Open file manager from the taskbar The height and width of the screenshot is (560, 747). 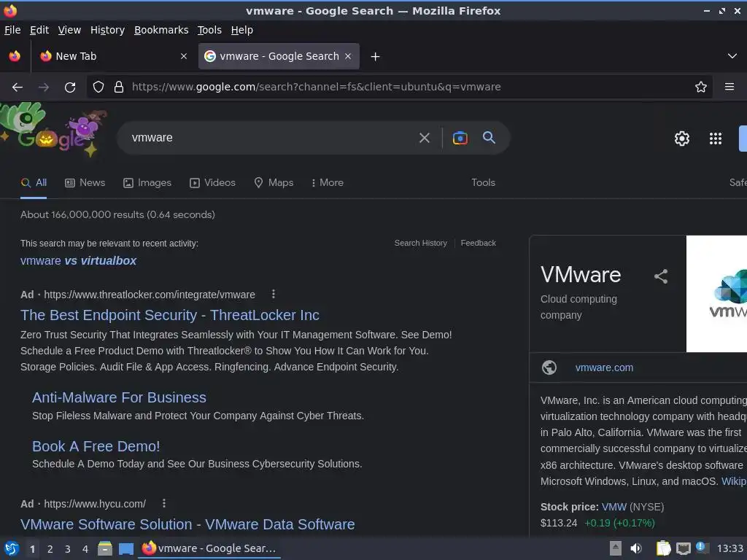coord(105,549)
